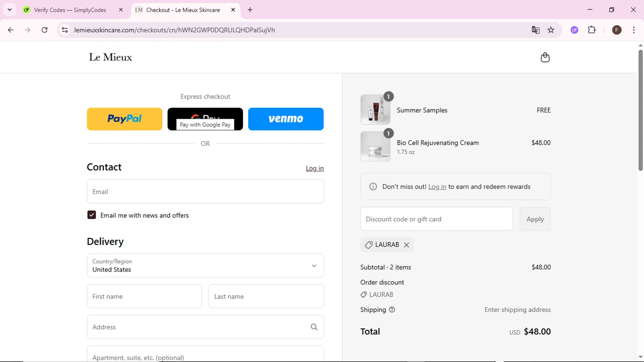Click the Log in link next to Contact
Viewport: 644px width, 362px height.
point(315,168)
